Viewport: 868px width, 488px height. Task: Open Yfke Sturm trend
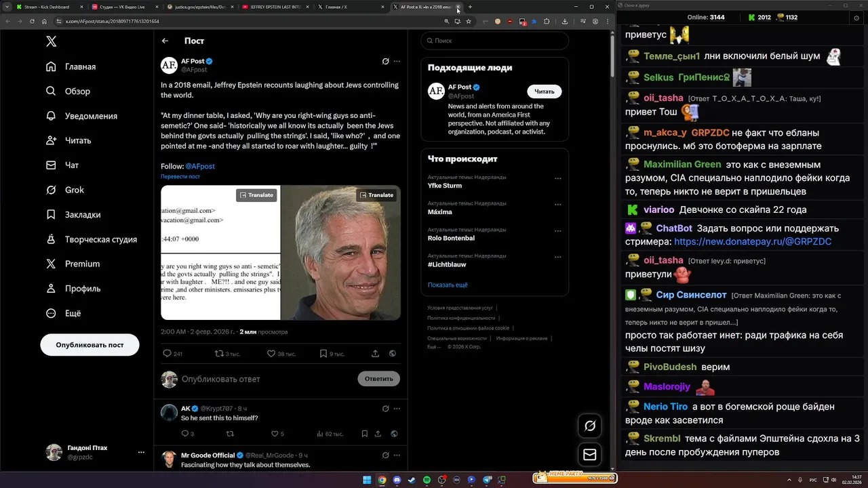click(445, 186)
